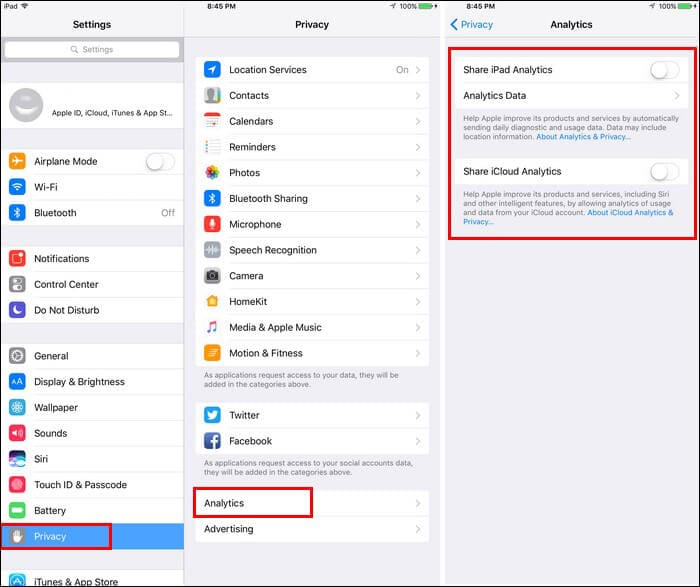Tap the Display & Brightness icon
This screenshot has height=587, width=700.
point(17,382)
